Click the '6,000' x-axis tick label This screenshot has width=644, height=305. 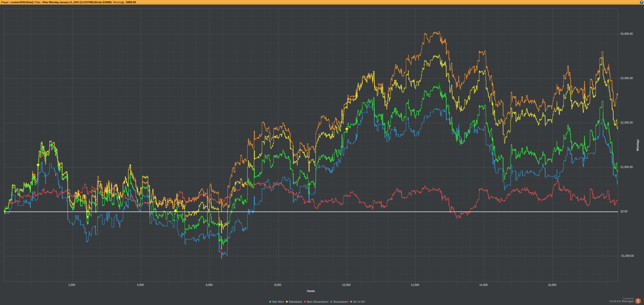pyautogui.click(x=209, y=285)
